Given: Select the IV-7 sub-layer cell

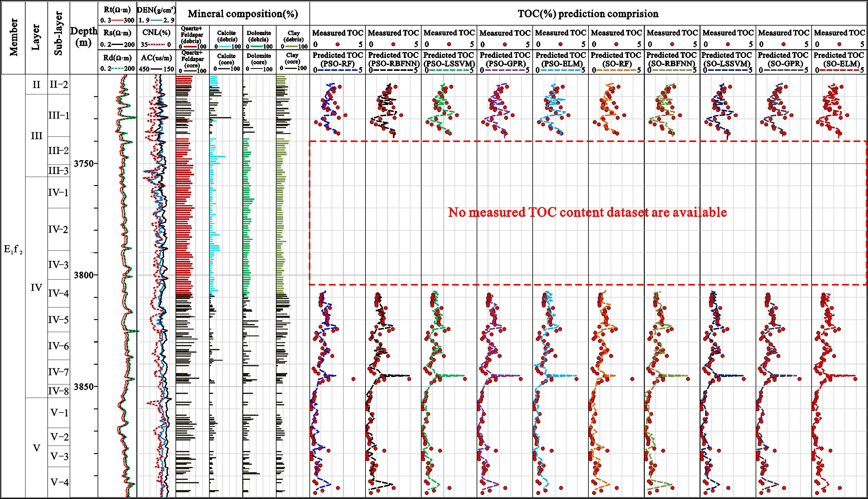Looking at the screenshot, I should pos(59,372).
